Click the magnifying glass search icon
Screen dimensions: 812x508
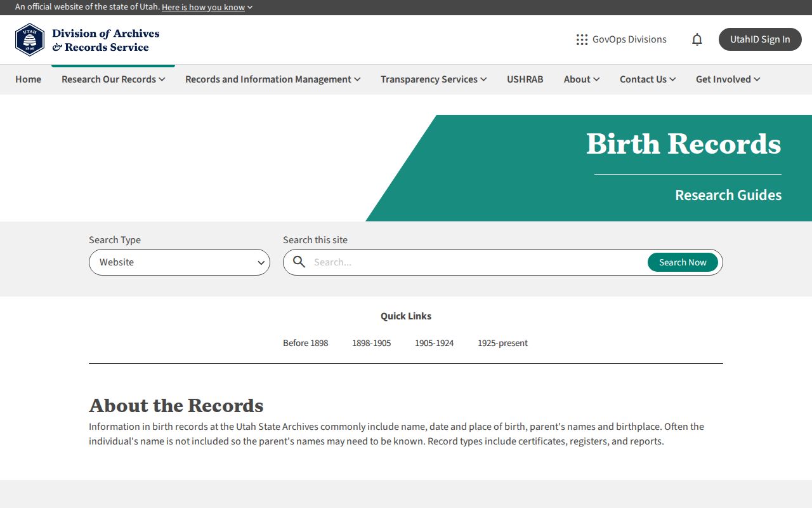click(299, 262)
